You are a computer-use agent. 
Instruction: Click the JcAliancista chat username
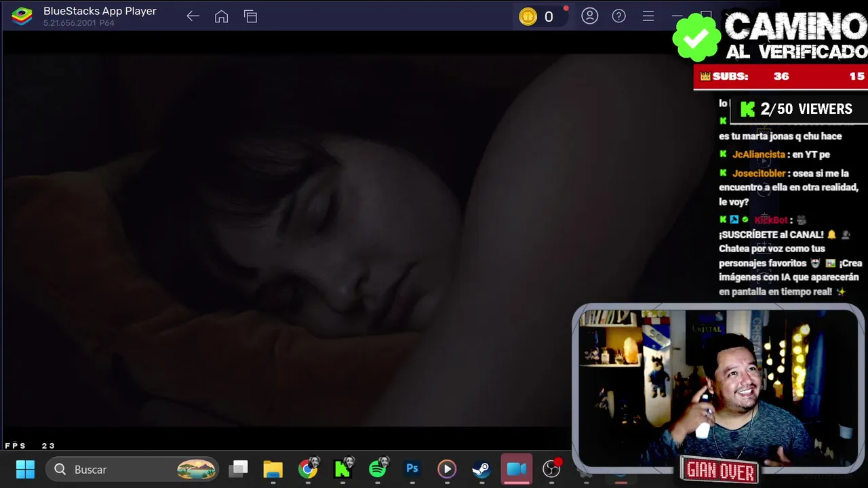click(759, 155)
